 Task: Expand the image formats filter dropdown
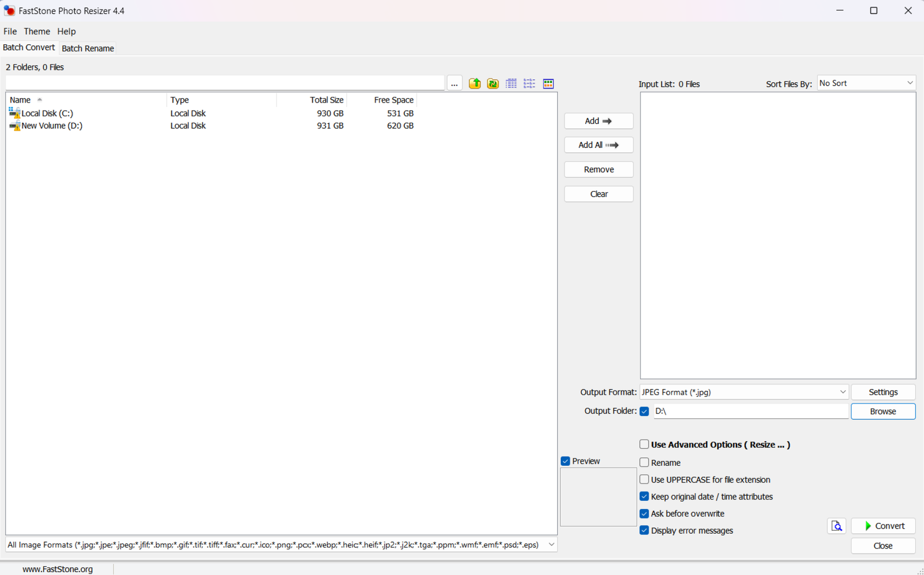tap(551, 544)
